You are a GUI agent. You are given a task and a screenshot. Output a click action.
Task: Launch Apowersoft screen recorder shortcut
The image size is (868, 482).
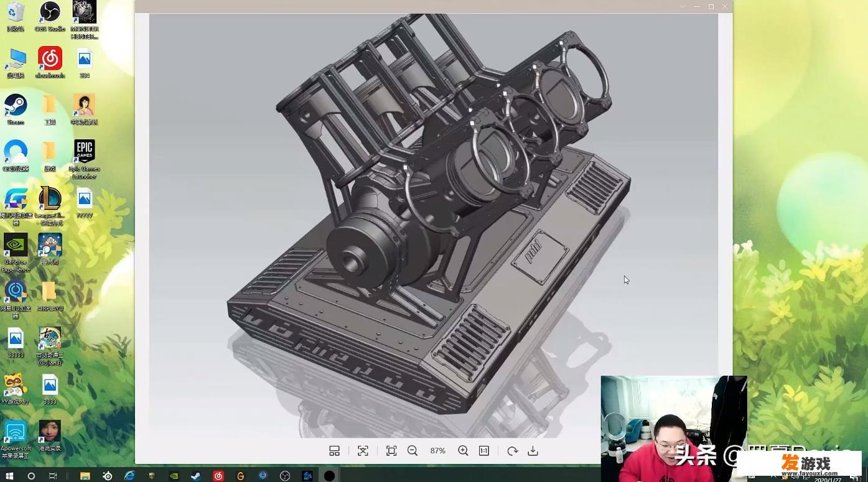point(16,440)
